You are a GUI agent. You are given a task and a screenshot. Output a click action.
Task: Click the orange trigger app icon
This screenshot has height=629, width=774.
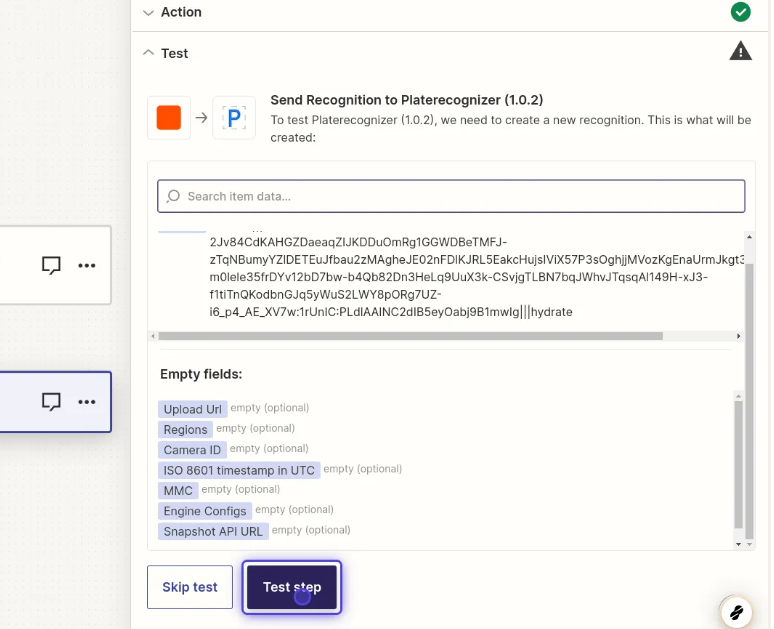(169, 118)
